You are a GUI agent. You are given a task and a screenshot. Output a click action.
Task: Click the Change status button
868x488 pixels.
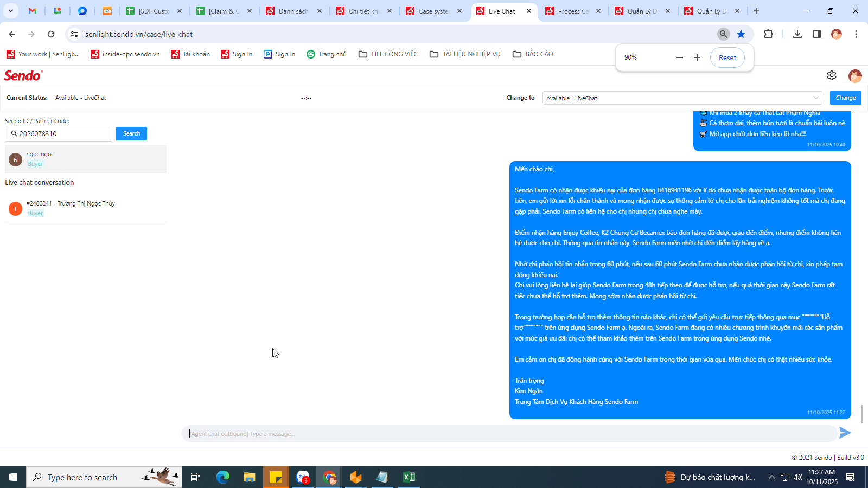point(846,98)
